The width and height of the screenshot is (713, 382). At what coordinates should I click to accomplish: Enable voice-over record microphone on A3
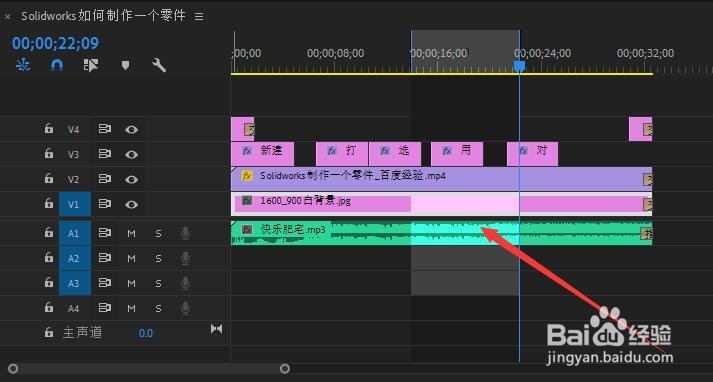point(185,283)
